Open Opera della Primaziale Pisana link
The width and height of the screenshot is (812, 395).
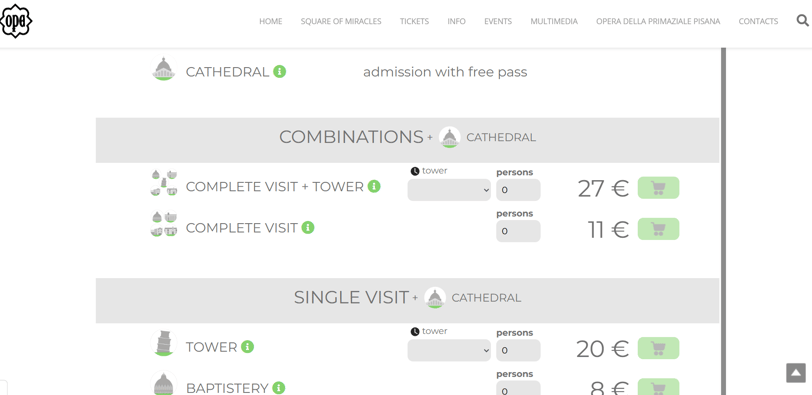click(658, 21)
